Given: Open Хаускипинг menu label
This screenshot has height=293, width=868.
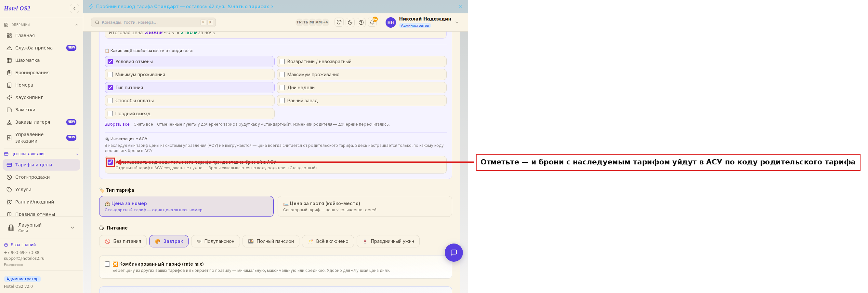Looking at the screenshot, I should [x=29, y=98].
